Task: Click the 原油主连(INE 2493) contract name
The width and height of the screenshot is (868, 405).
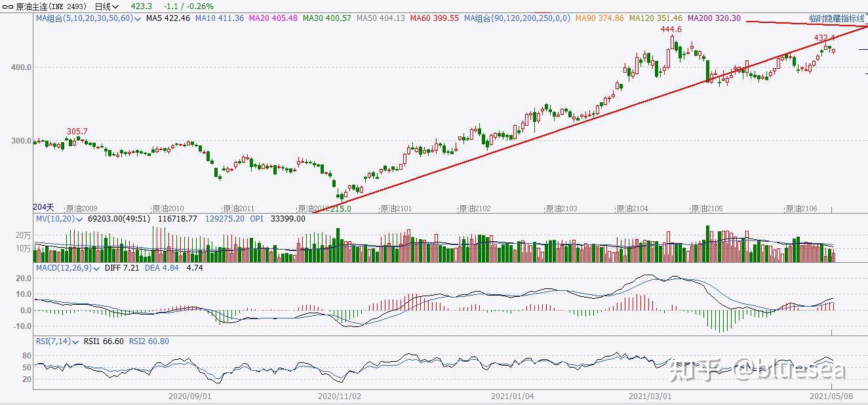Action: coord(52,6)
